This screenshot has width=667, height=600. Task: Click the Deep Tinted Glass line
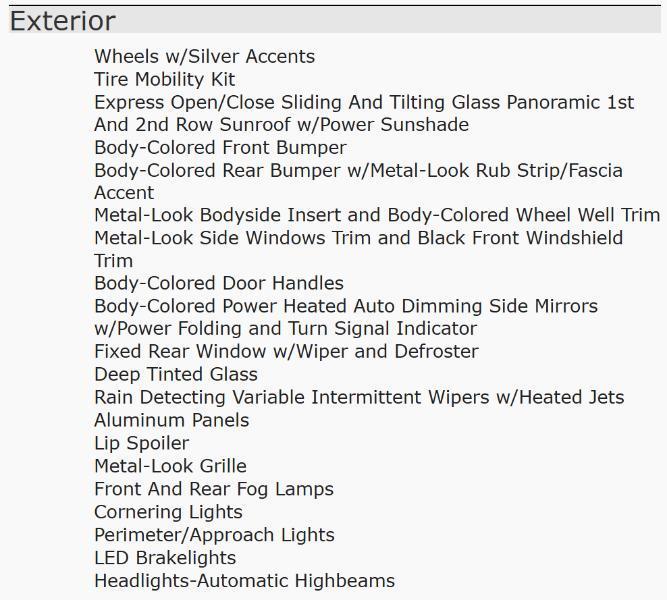176,375
